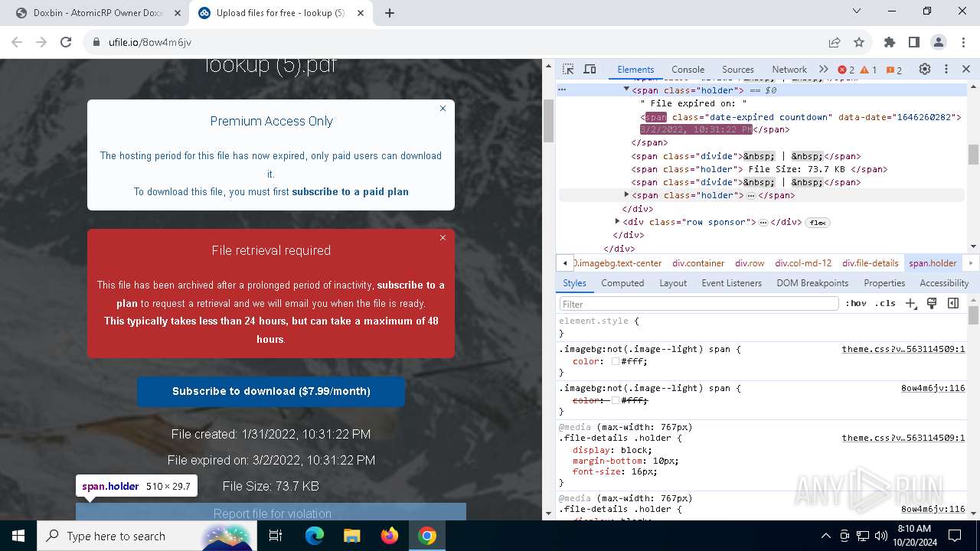Select span.holder in the breadcrumb trail
Viewport: 980px width, 551px height.
tap(933, 263)
